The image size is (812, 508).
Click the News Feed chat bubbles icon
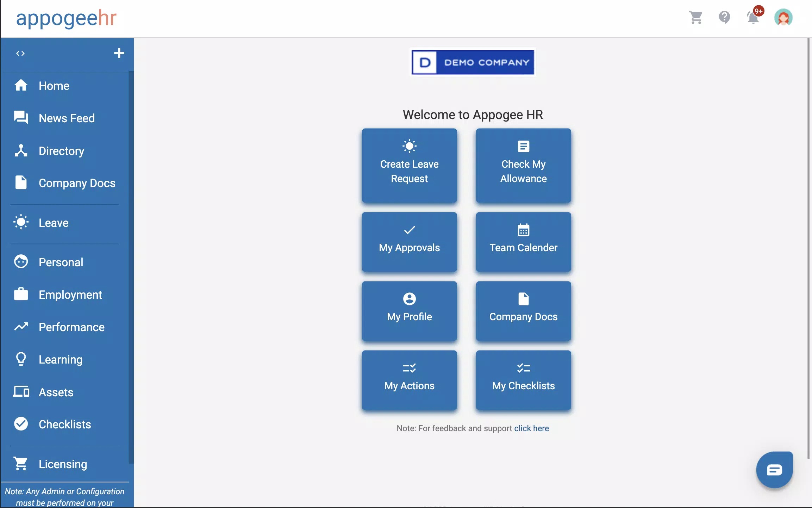coord(21,118)
